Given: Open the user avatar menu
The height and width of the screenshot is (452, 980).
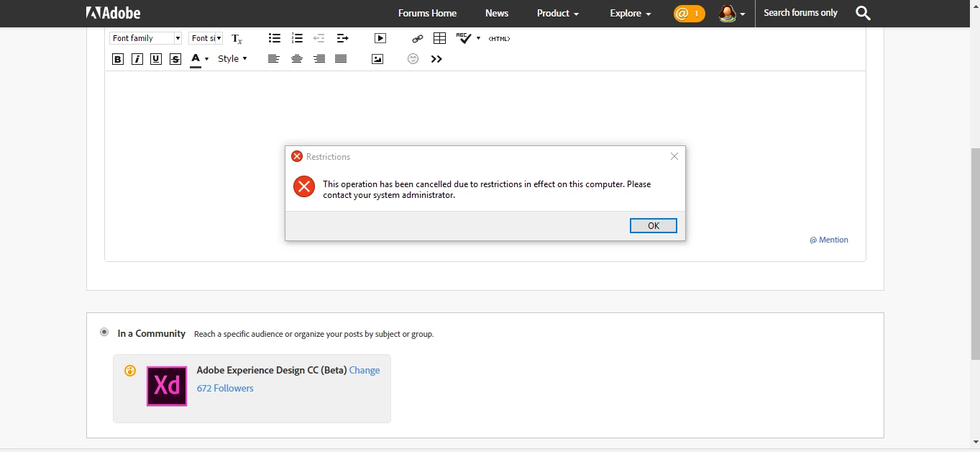Looking at the screenshot, I should [x=732, y=13].
